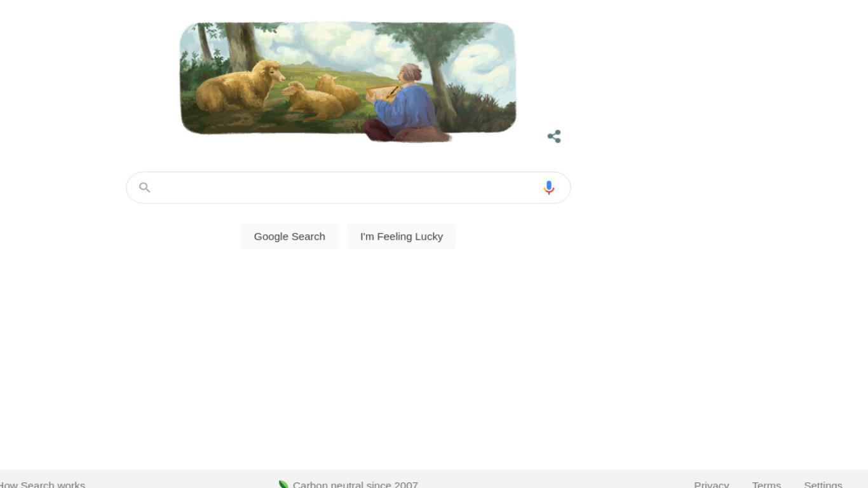Open the Terms footer link

tap(766, 485)
